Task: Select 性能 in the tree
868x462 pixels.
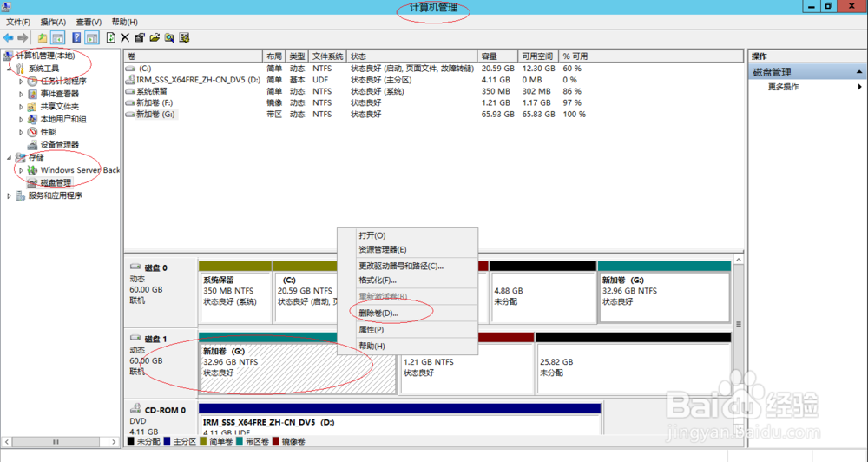Action: [48, 132]
